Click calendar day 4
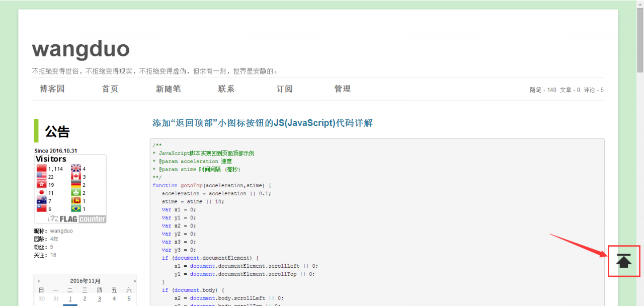Screen dimensions: 644x306 click(x=114, y=298)
